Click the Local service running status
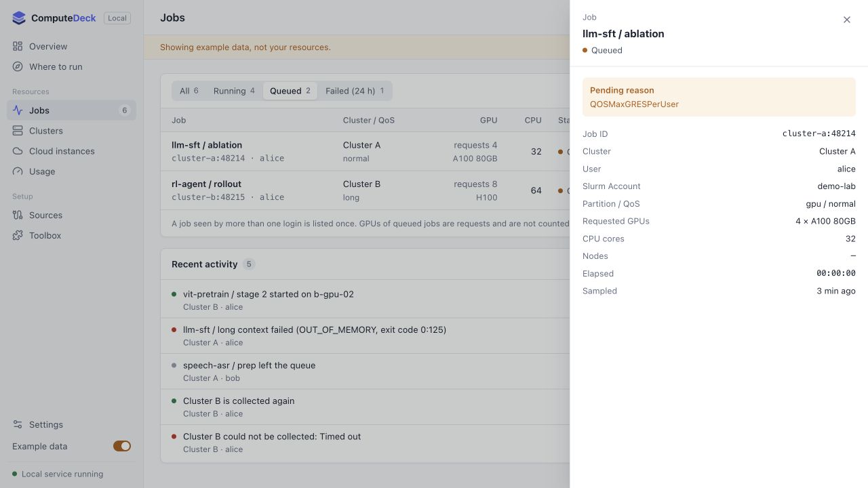The width and height of the screenshot is (868, 488). pyautogui.click(x=58, y=474)
